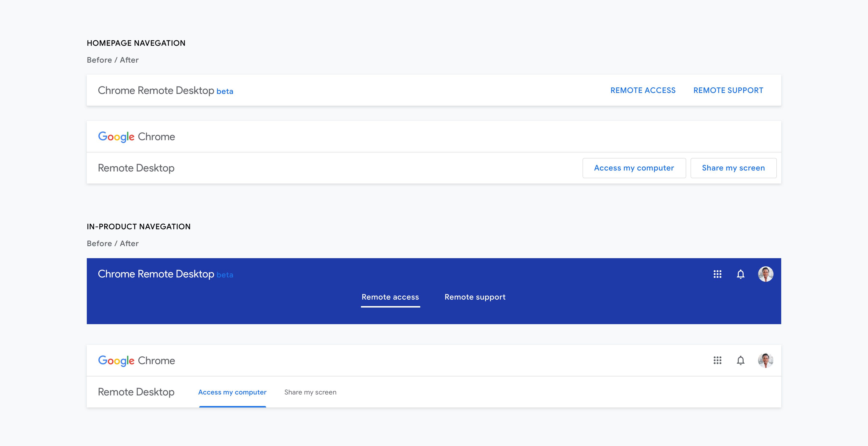Viewport: 868px width, 446px height.
Task: Click apps grid icon in blue header
Action: (x=717, y=274)
